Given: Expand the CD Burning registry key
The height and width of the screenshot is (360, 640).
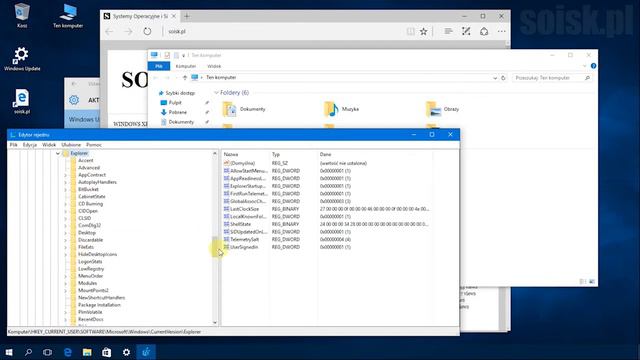Looking at the screenshot, I should pyautogui.click(x=65, y=204).
